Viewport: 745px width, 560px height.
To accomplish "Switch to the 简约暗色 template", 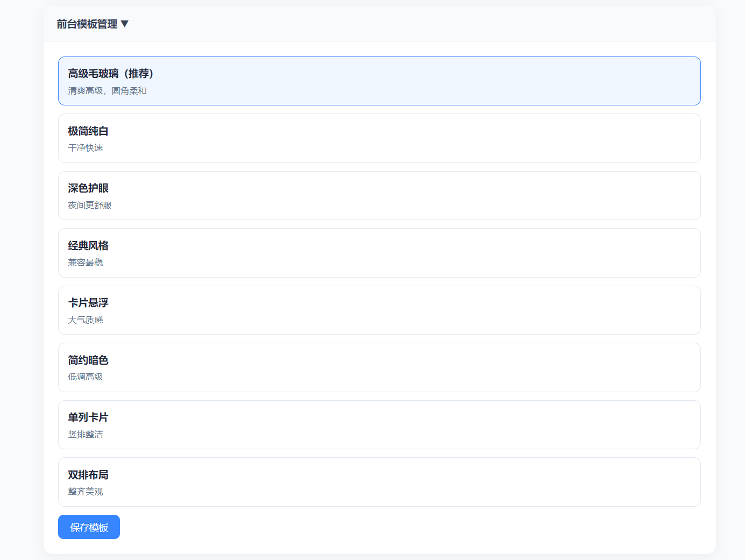I will pos(379,367).
